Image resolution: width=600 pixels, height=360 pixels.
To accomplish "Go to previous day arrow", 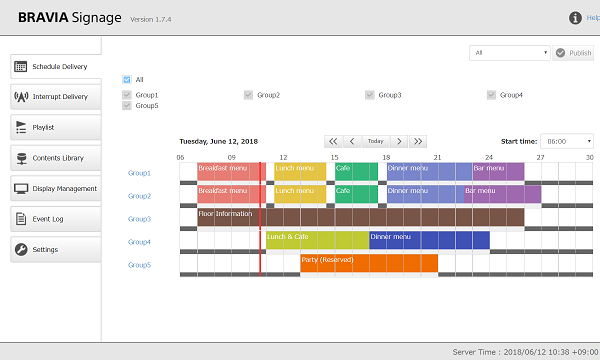I will pos(352,142).
